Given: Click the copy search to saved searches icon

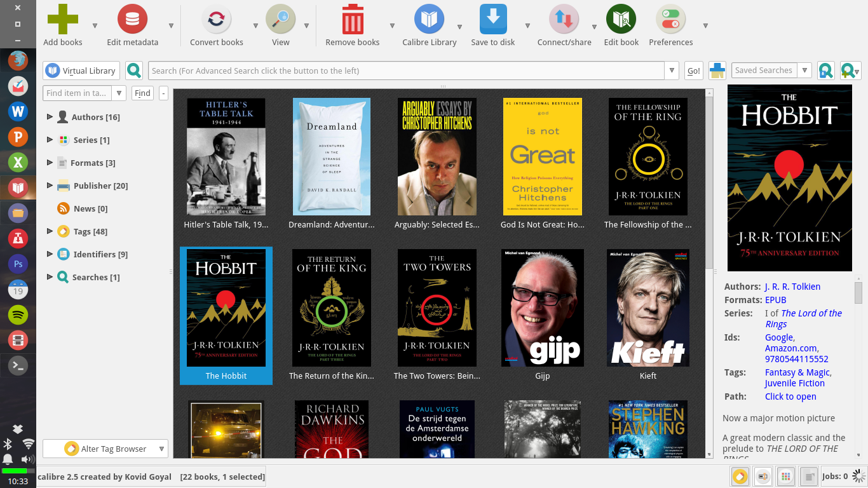Looking at the screenshot, I should (825, 71).
